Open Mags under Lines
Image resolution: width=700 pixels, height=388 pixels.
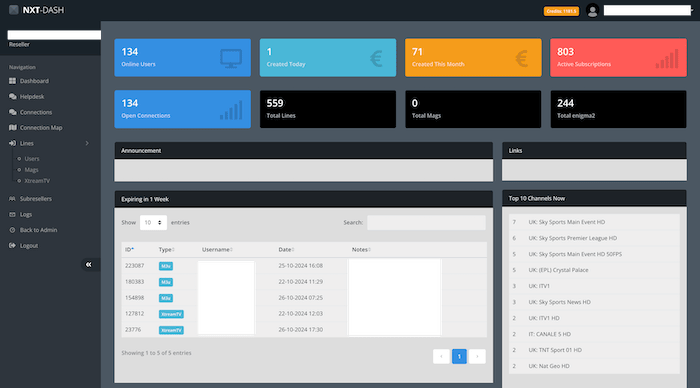coord(31,170)
